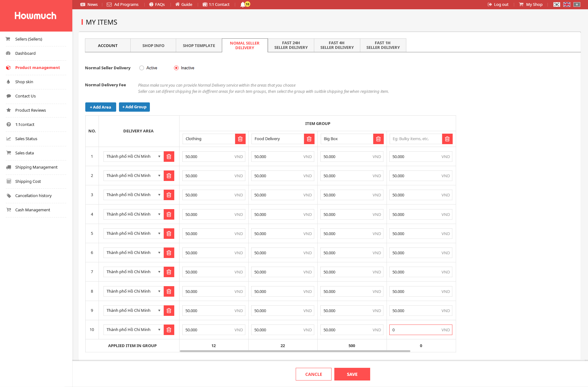Image resolution: width=588 pixels, height=387 pixels.
Task: Open Shipping Management in the sidebar
Action: click(x=36, y=167)
